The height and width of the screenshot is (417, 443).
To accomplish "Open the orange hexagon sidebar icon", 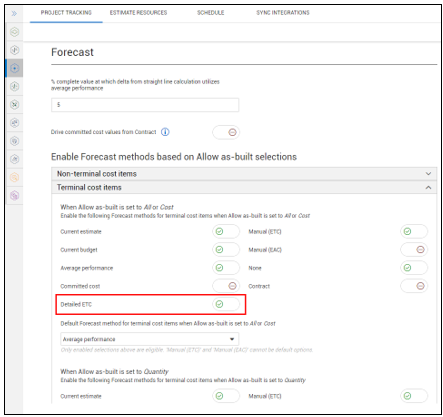I will 15,177.
